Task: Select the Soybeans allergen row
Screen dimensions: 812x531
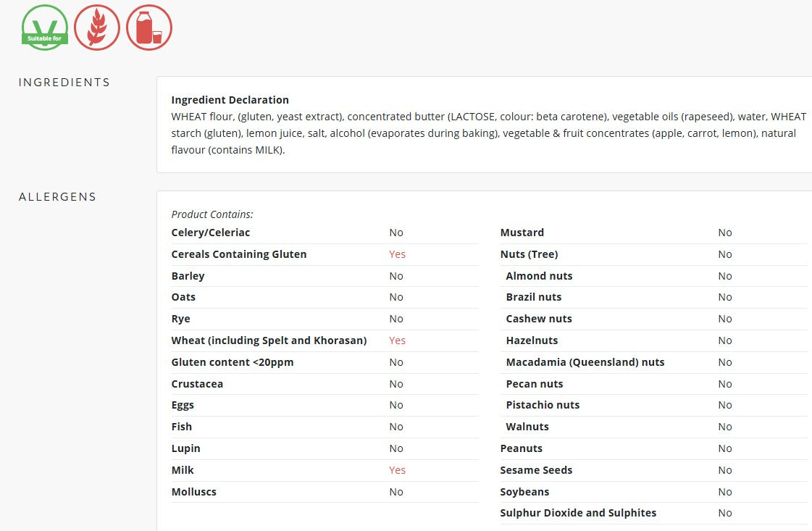Action: (653, 492)
